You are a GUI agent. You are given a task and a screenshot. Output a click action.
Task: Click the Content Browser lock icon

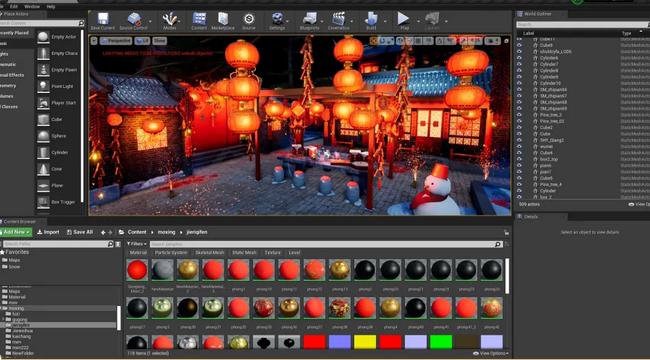tap(507, 233)
